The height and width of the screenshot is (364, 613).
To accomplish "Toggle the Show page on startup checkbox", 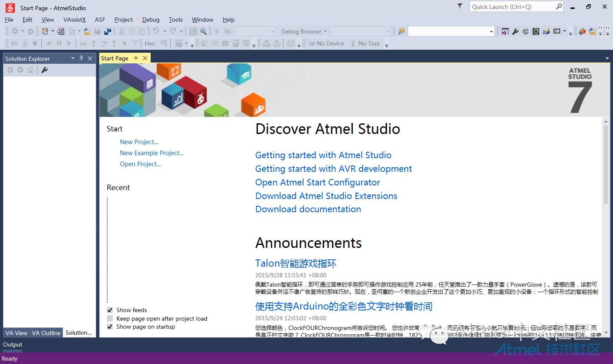I will point(110,327).
